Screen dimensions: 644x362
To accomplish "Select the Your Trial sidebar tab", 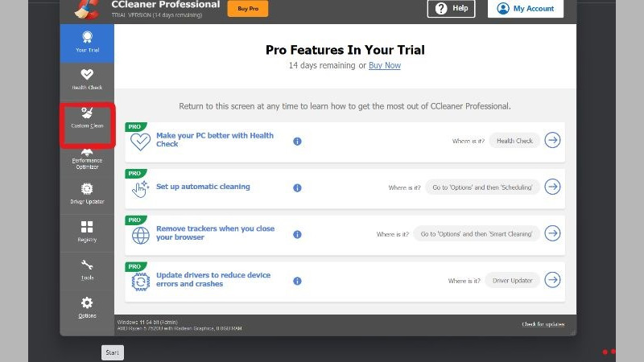I will click(x=87, y=43).
